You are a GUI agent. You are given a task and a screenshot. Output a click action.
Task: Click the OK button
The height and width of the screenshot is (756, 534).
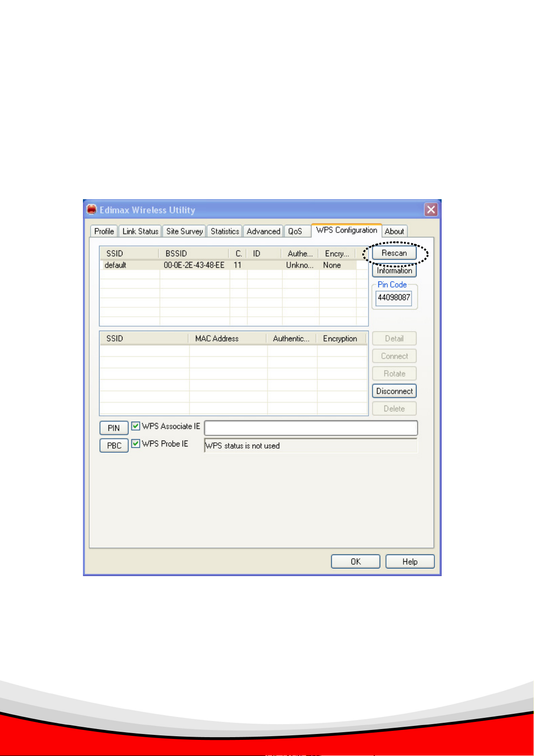pyautogui.click(x=356, y=562)
